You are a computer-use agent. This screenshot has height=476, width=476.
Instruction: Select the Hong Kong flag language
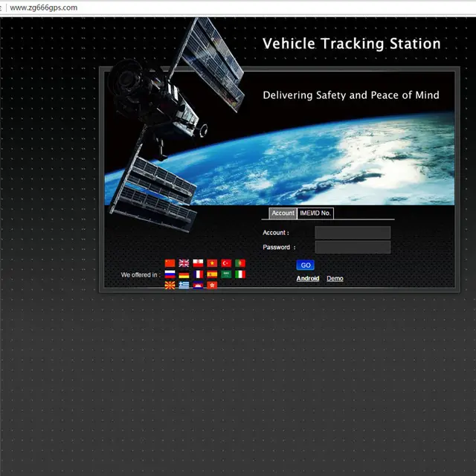tap(212, 286)
